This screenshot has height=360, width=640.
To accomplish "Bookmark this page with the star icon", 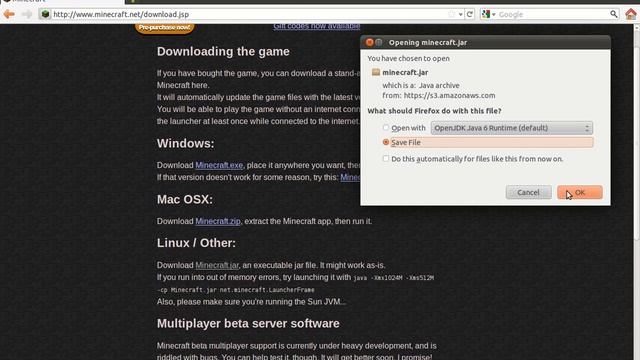I will coord(451,14).
